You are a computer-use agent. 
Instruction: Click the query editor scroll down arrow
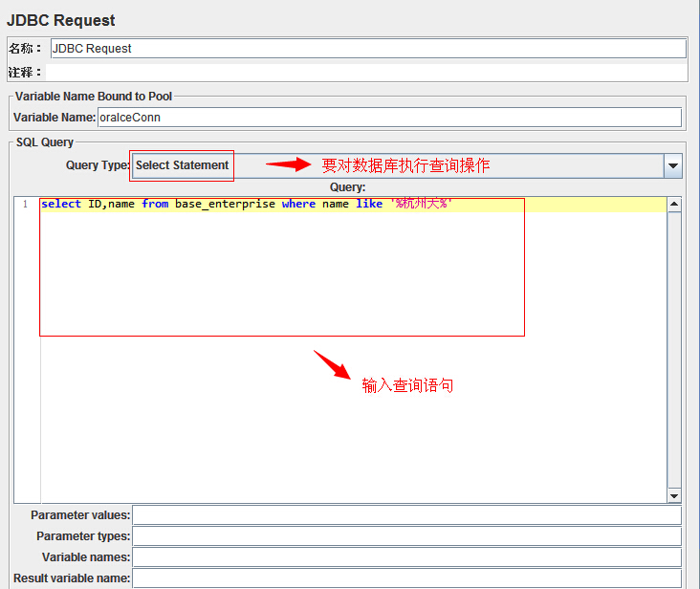coord(674,495)
